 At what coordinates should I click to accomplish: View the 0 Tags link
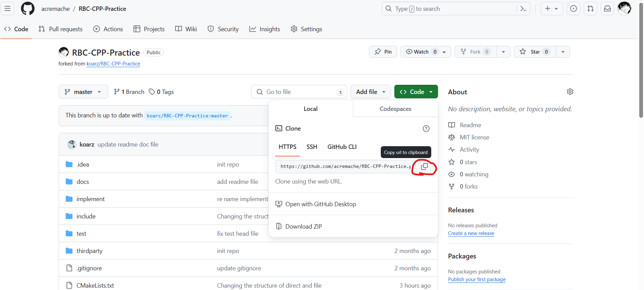coord(161,92)
